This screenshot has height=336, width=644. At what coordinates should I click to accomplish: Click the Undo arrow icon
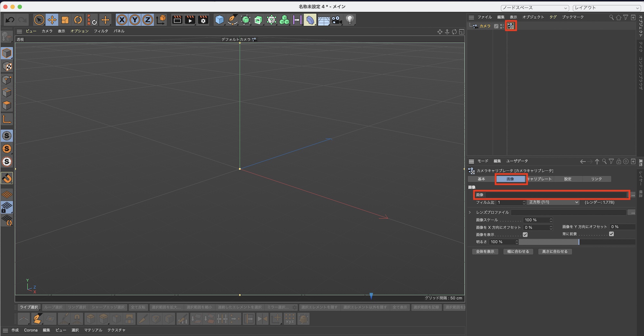(10, 20)
